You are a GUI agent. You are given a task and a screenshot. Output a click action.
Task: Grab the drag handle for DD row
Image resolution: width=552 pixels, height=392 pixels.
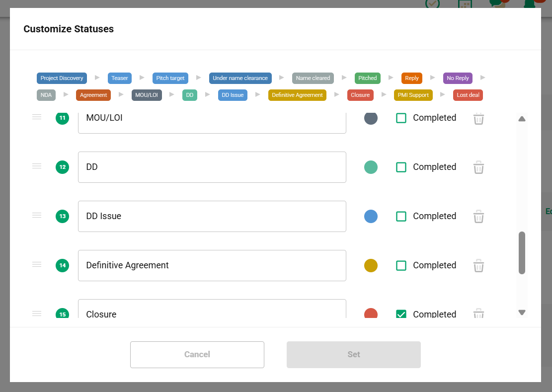tap(37, 166)
